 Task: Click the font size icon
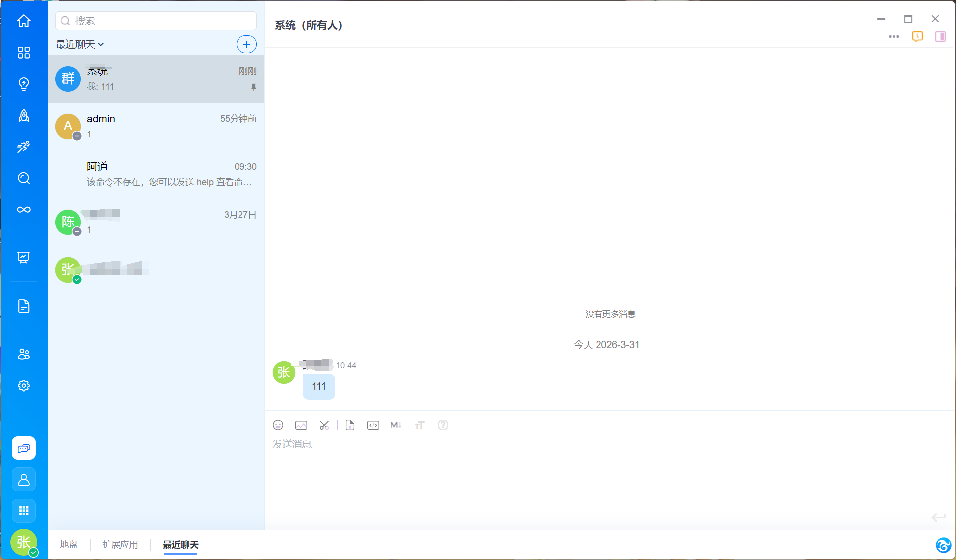point(419,425)
